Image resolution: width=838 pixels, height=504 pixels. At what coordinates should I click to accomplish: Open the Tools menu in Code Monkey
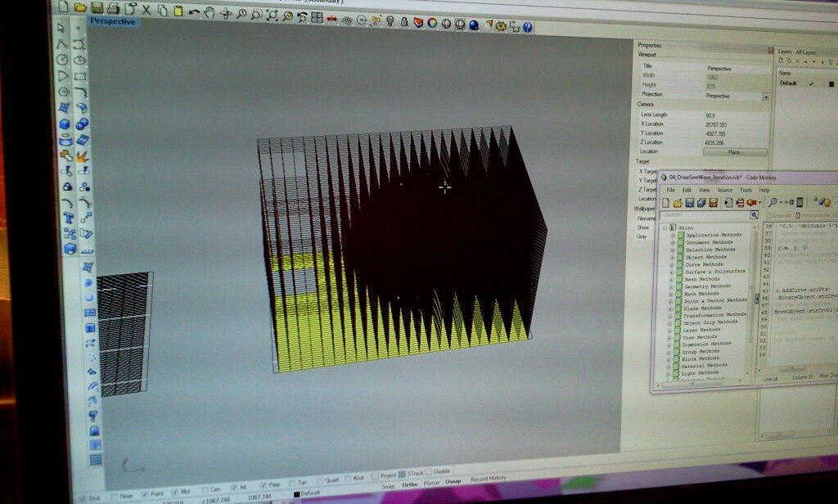click(x=746, y=190)
